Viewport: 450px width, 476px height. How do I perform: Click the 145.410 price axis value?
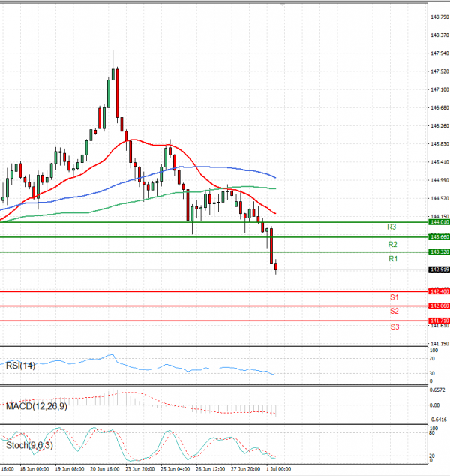(439, 162)
